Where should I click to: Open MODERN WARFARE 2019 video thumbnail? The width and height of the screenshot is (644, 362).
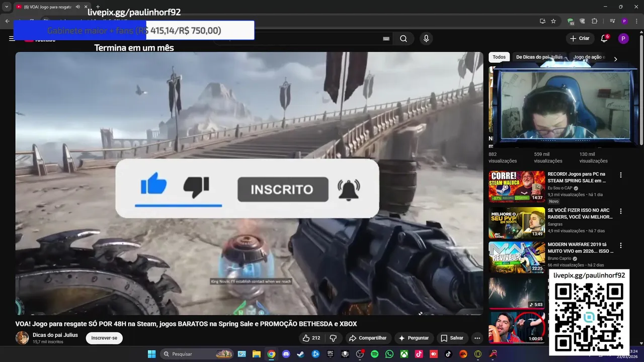click(517, 257)
